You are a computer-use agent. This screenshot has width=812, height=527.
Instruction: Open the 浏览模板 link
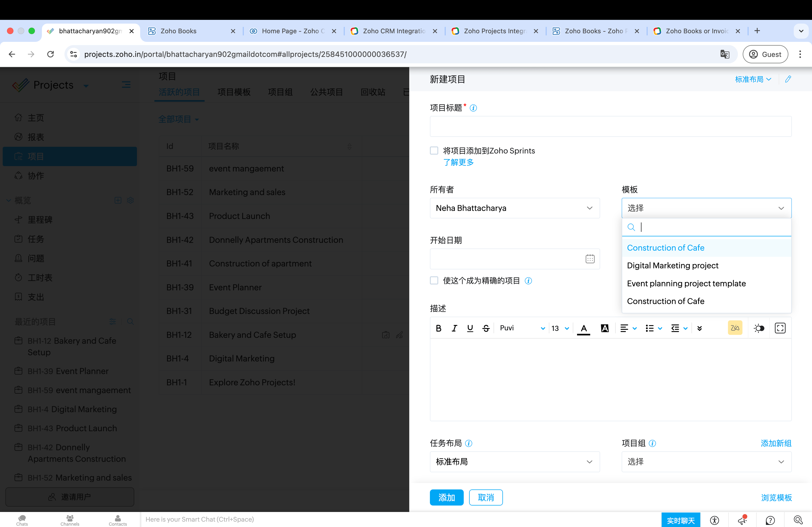(x=776, y=498)
